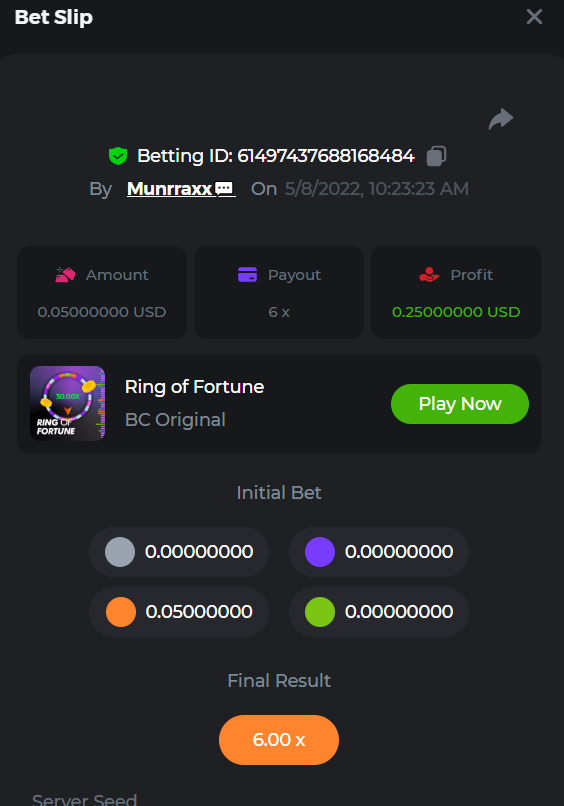This screenshot has width=564, height=806.
Task: Click the share arrow icon
Action: [x=501, y=119]
